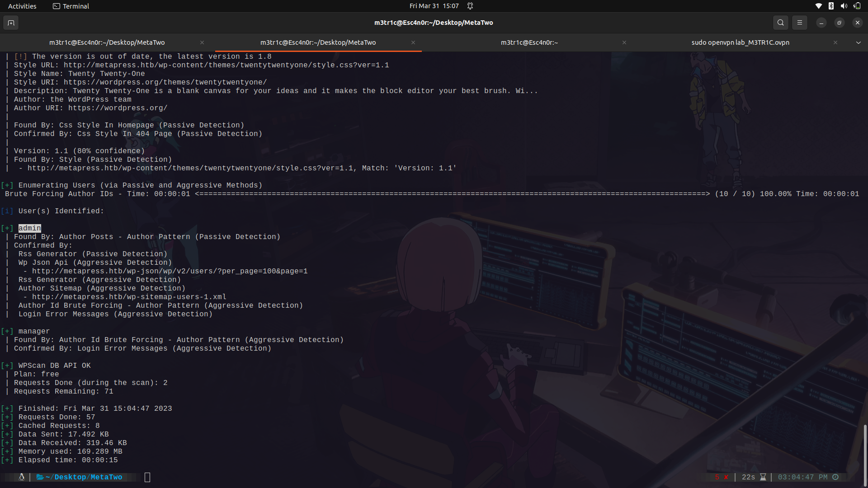Click the Bluetooth icon in the system tray

831,6
